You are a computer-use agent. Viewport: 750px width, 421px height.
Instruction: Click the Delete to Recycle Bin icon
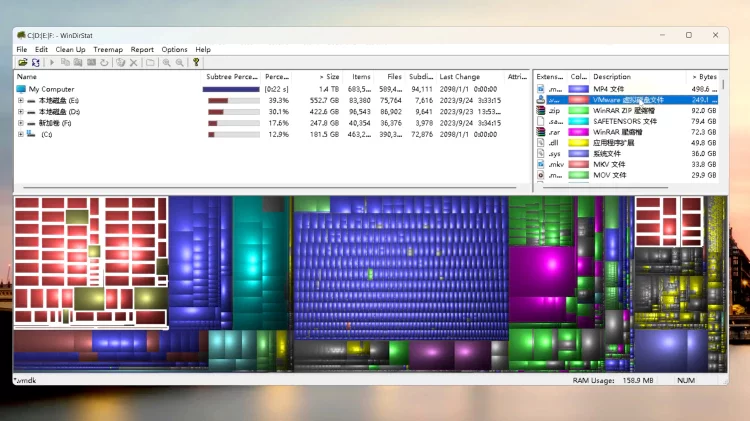coord(120,62)
